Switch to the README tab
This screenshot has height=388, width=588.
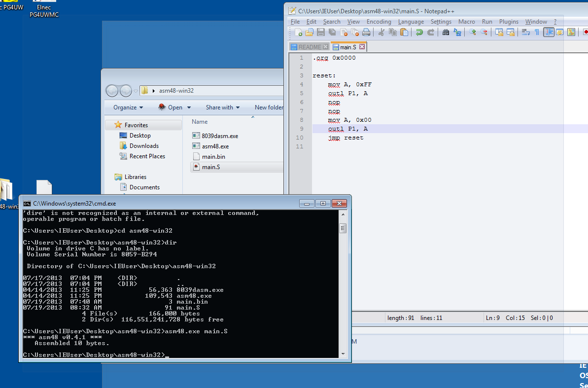coord(310,47)
